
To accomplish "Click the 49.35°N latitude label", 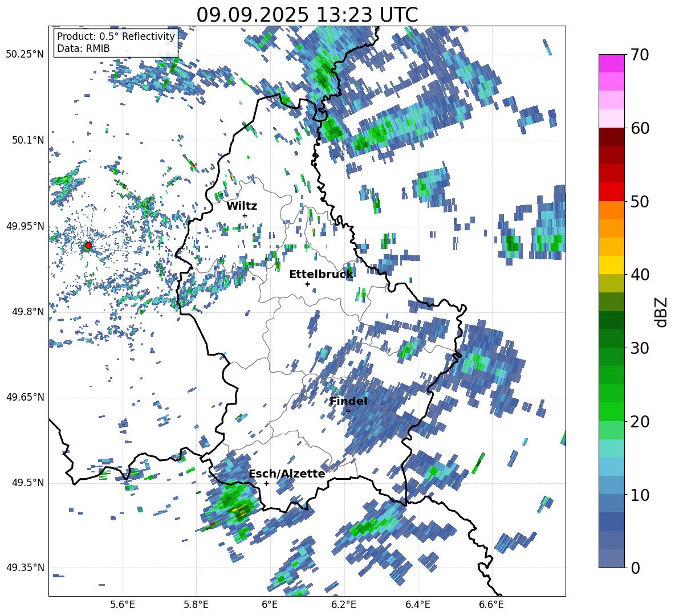I will point(25,568).
